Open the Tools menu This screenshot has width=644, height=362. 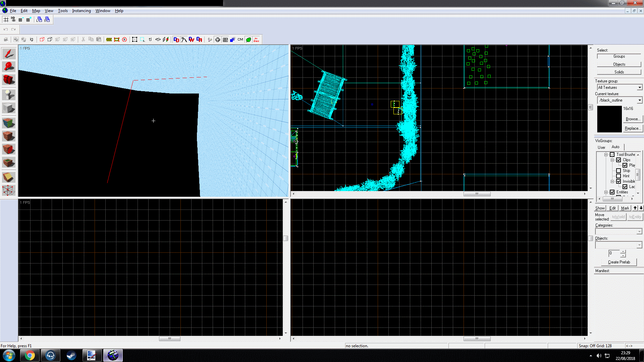(63, 11)
